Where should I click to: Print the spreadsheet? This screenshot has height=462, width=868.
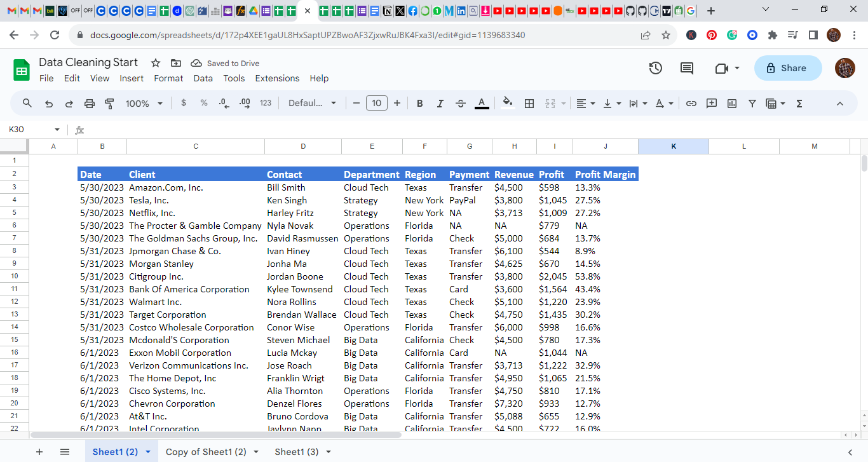(x=89, y=103)
